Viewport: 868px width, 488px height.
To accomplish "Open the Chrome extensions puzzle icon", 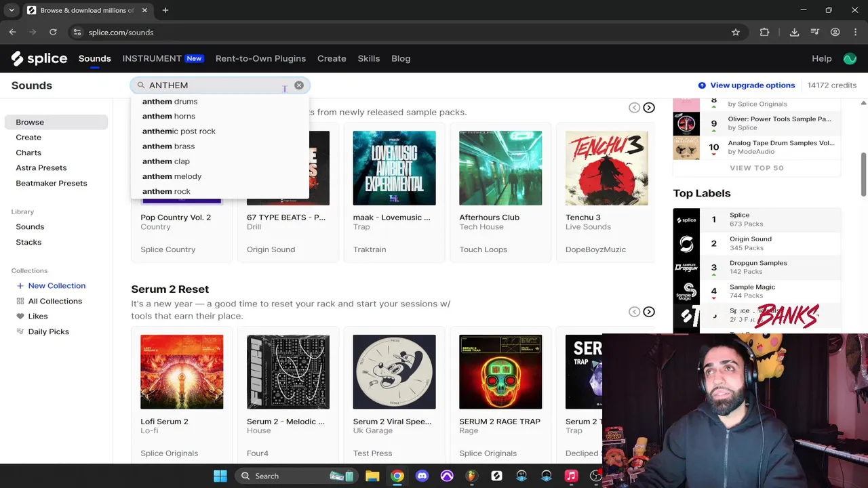I will point(764,32).
